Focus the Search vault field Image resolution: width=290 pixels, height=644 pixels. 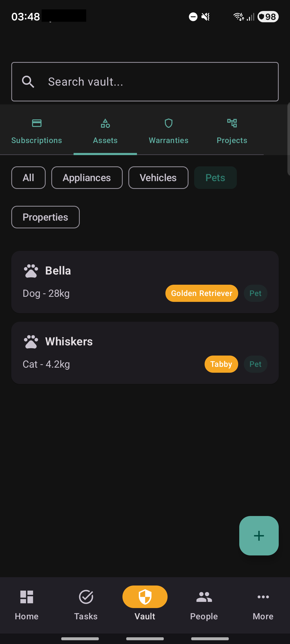point(145,82)
